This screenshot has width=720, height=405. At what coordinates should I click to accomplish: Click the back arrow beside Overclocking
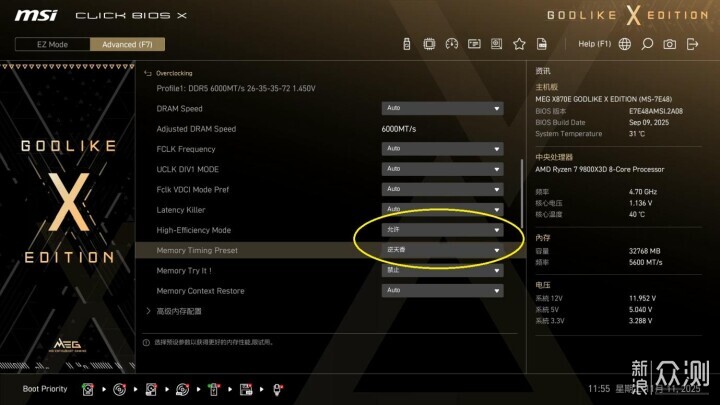[x=148, y=73]
